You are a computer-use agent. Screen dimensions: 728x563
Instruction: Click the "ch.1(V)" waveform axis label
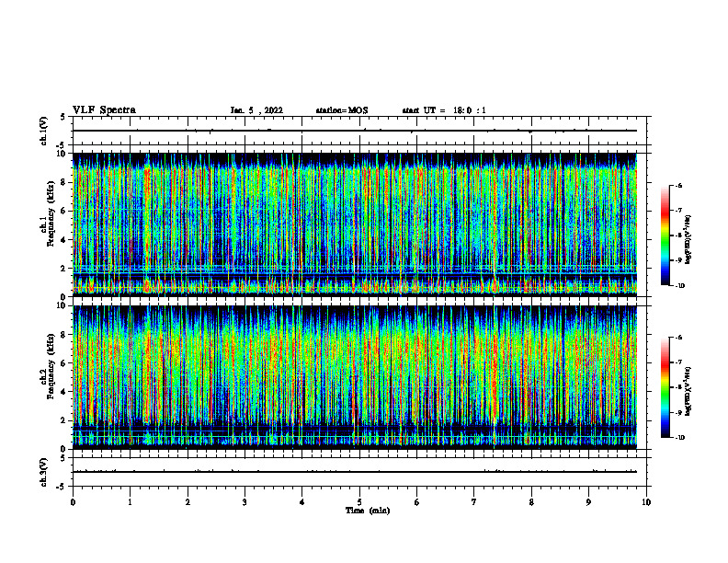pos(43,131)
